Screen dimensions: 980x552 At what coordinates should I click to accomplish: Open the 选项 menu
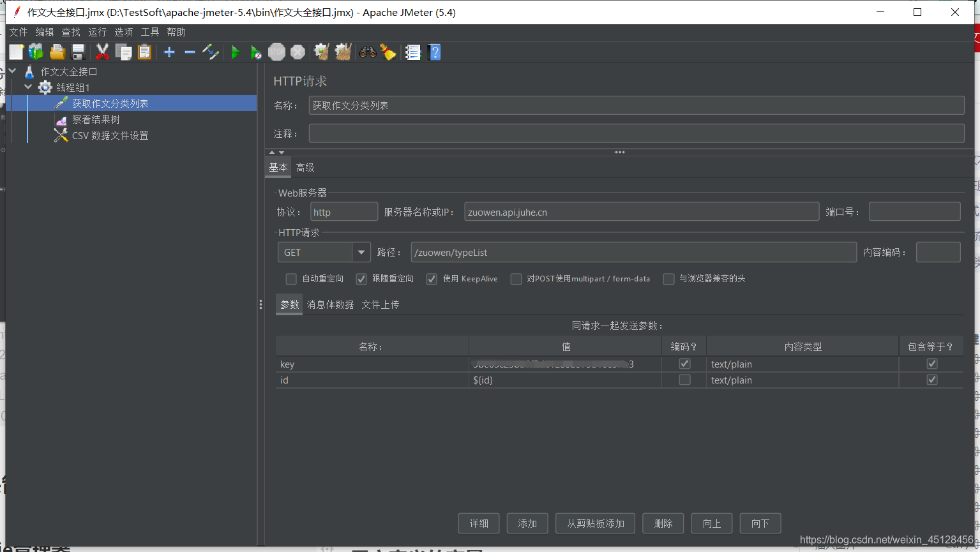124,32
